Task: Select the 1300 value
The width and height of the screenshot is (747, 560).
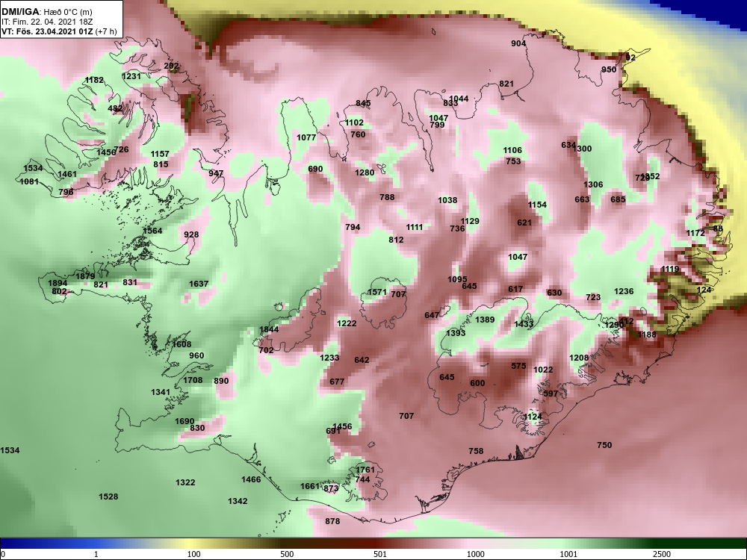Action: pyautogui.click(x=583, y=149)
